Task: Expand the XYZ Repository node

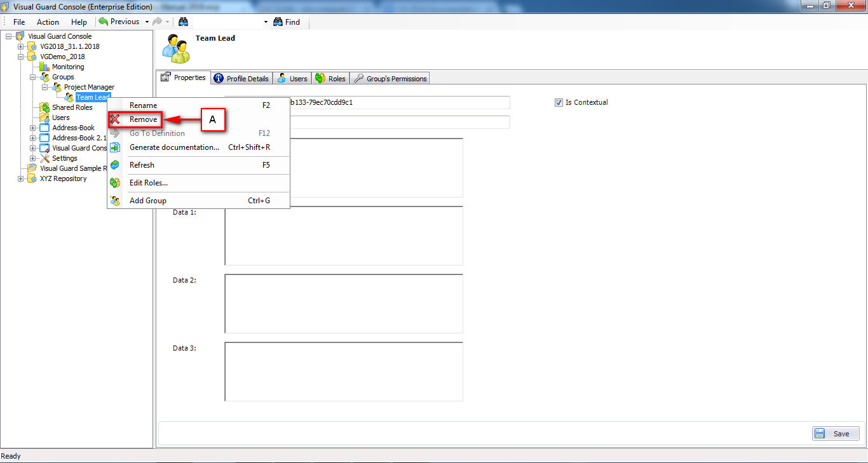Action: tap(20, 178)
